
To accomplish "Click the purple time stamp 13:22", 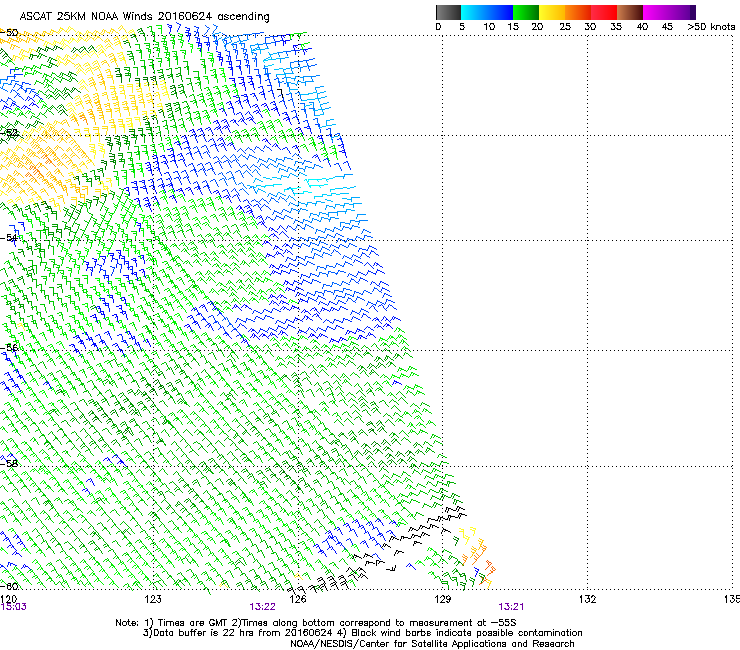I will (262, 607).
